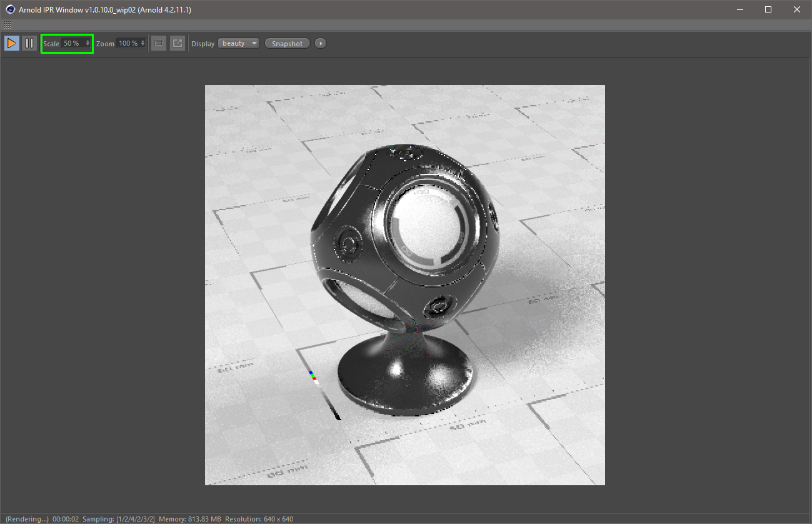Click the Zoom field stepper arrows
Screen dimensions: 812x524
[x=143, y=43]
